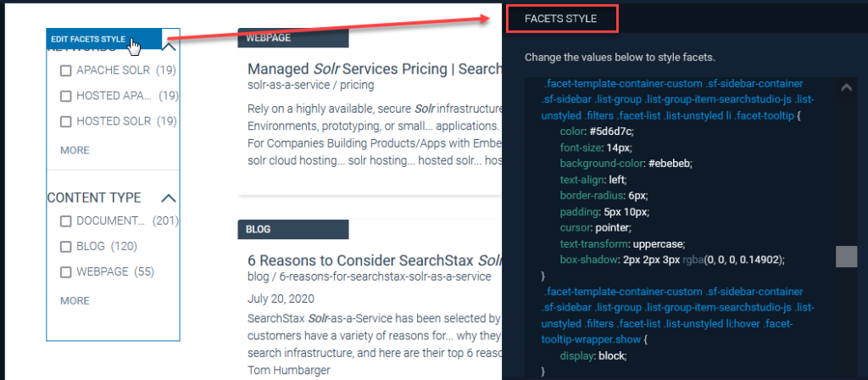Image resolution: width=868 pixels, height=380 pixels.
Task: Click the background-color value #ebebeb
Action: (x=671, y=164)
